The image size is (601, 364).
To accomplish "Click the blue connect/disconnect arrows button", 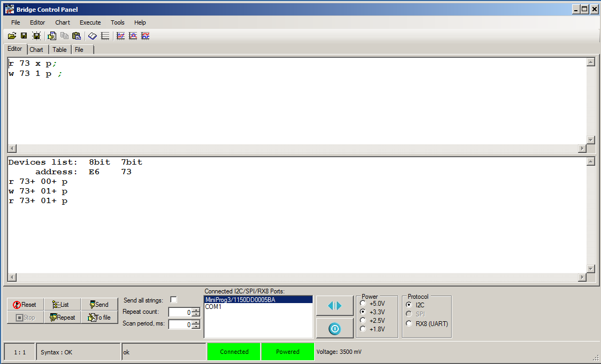I will click(334, 305).
